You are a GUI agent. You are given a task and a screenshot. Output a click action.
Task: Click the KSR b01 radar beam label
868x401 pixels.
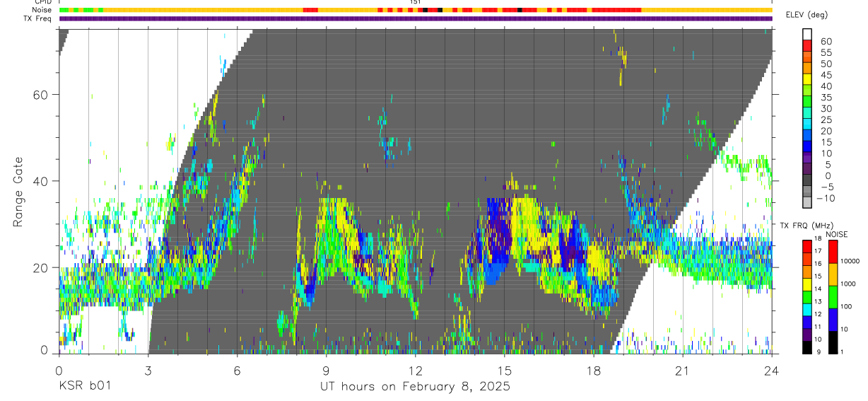click(x=84, y=387)
